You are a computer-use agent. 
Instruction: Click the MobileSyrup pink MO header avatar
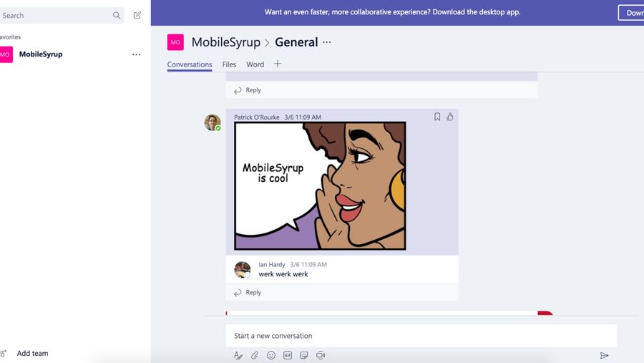click(175, 42)
